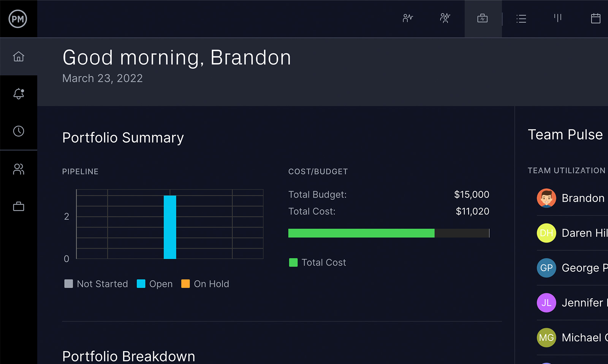
Task: Click the projects briefcase icon in sidebar
Action: pos(18,206)
